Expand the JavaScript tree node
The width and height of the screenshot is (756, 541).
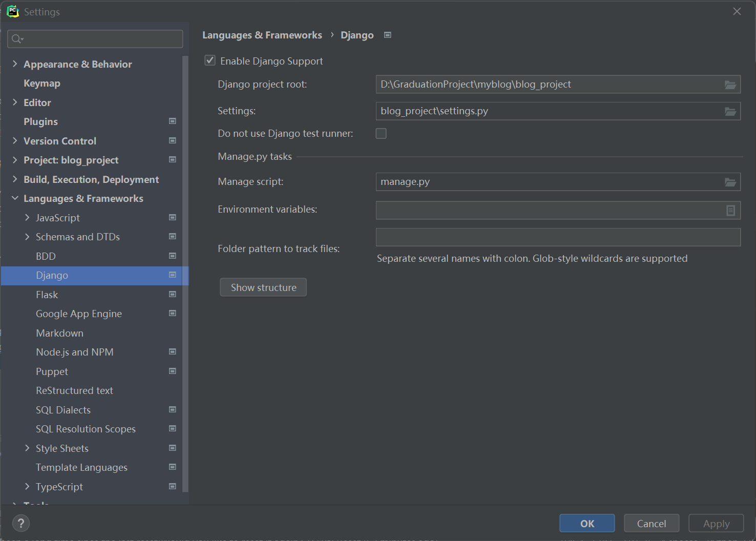pos(27,218)
